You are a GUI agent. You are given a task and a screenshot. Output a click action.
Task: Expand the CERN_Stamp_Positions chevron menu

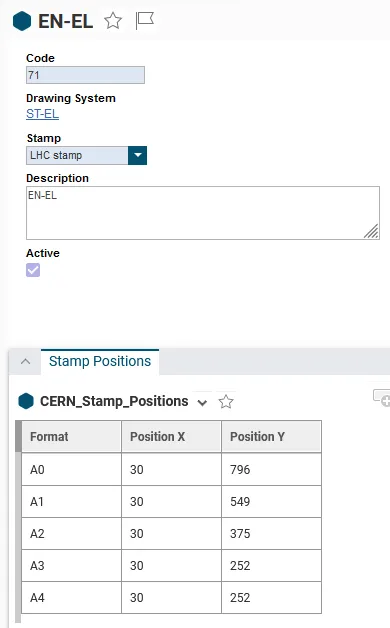coord(203,403)
